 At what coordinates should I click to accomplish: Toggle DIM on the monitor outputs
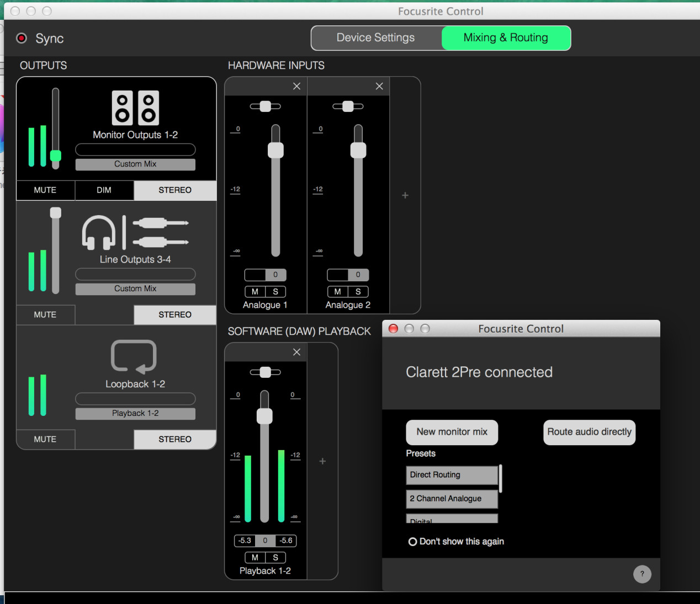pyautogui.click(x=104, y=190)
